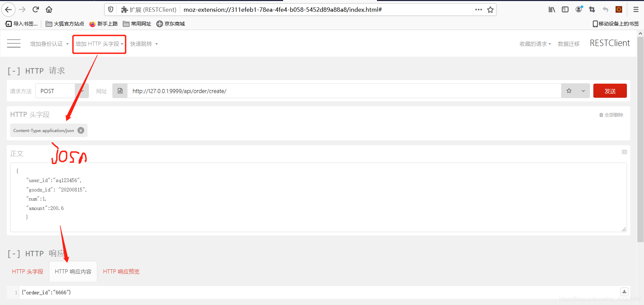The image size is (644, 305).
Task: Open 新手上路 bookmark
Action: click(104, 24)
